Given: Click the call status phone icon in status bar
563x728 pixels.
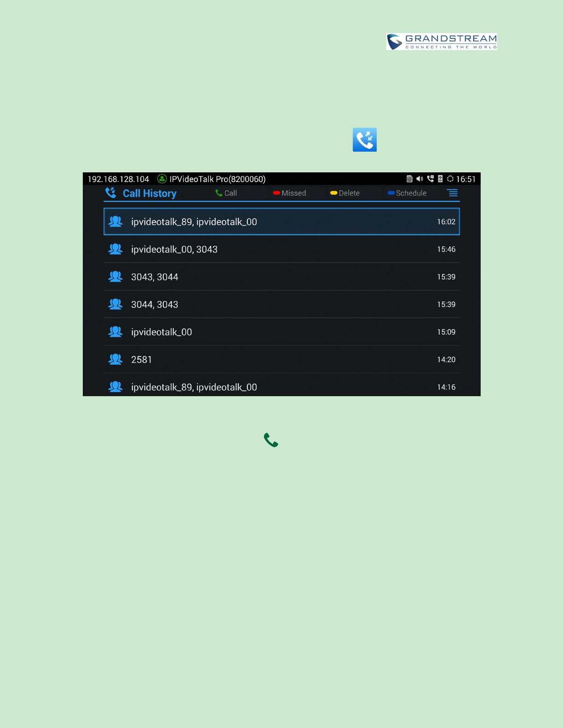Looking at the screenshot, I should [x=430, y=179].
